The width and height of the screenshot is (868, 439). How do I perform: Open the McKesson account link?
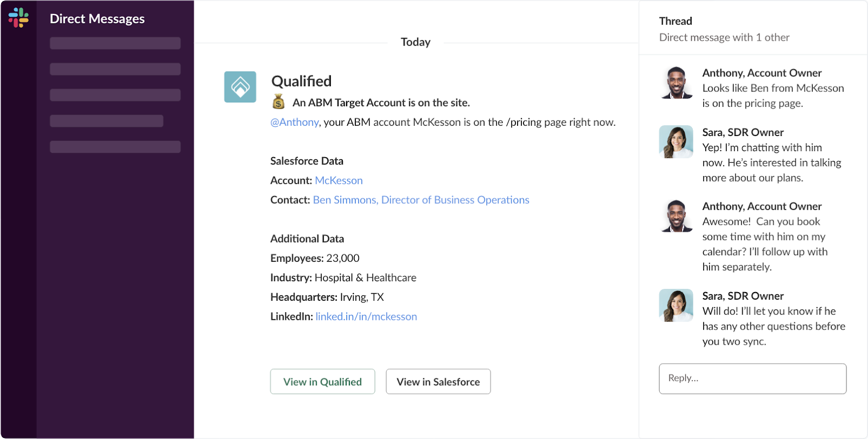(x=339, y=180)
